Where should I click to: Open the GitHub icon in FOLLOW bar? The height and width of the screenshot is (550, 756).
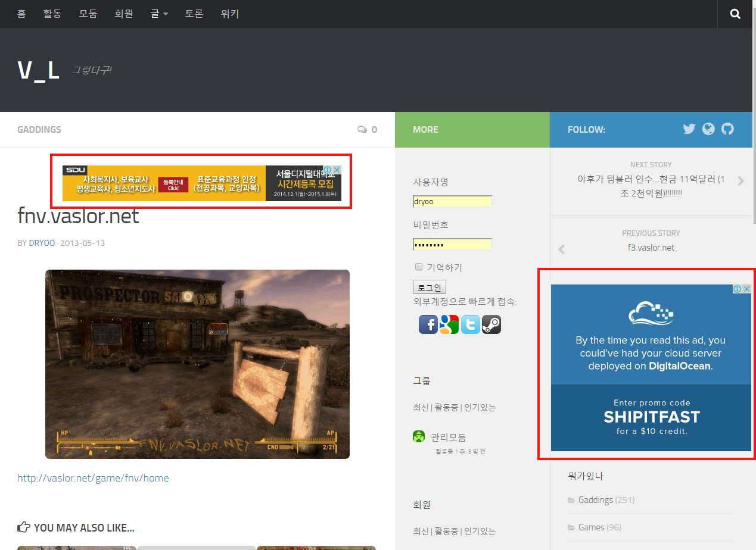(727, 129)
